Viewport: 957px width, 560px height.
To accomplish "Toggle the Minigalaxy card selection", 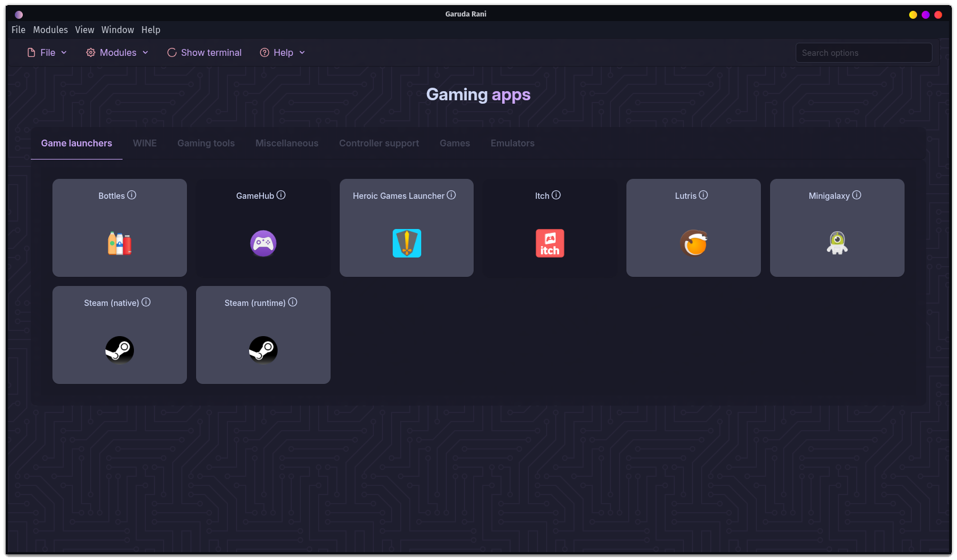I will pos(837,228).
